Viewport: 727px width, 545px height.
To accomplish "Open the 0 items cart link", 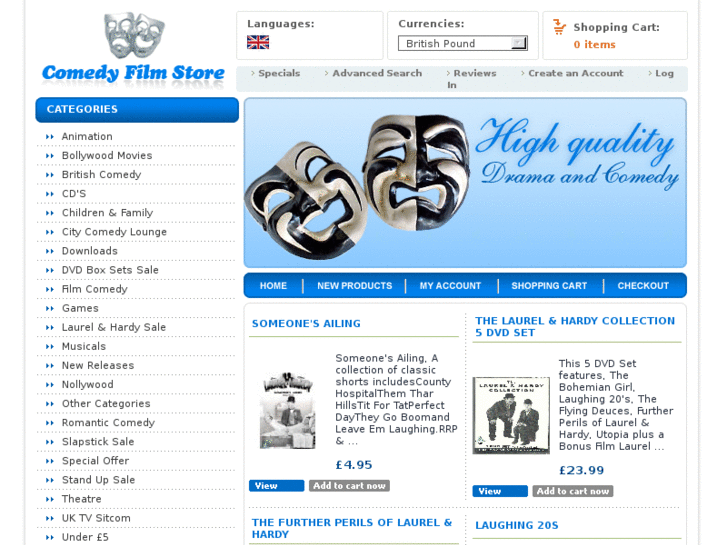I will [594, 45].
